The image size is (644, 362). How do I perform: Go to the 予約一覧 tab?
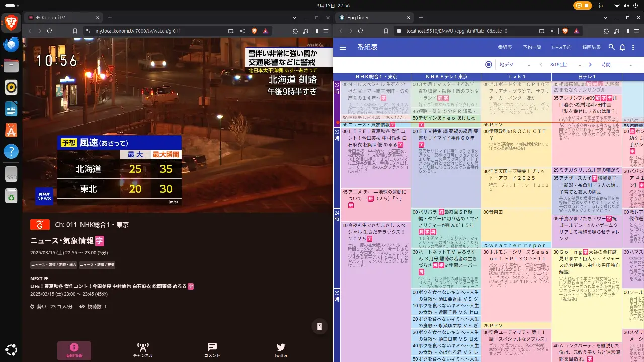click(x=531, y=47)
